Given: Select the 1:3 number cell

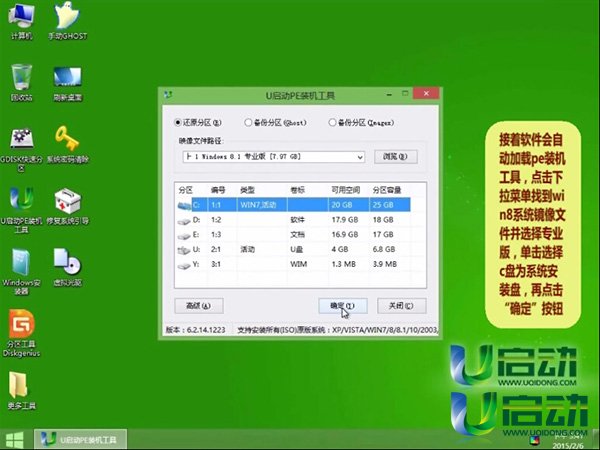Looking at the screenshot, I should (x=216, y=235).
